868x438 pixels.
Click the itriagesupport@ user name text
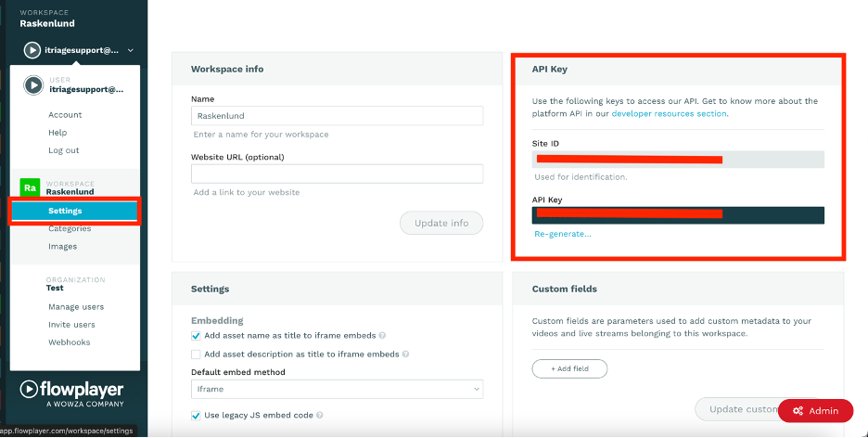(86, 89)
